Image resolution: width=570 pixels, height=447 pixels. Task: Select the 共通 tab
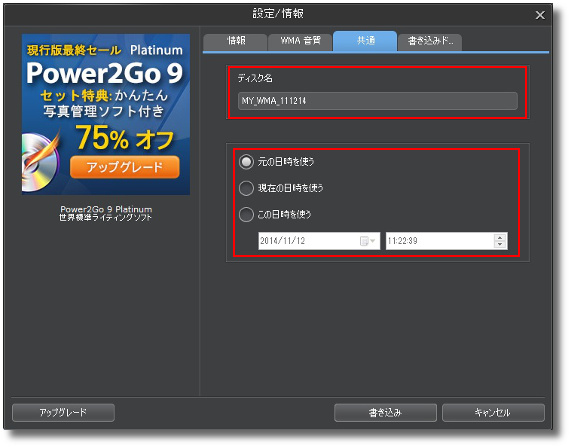click(x=365, y=41)
